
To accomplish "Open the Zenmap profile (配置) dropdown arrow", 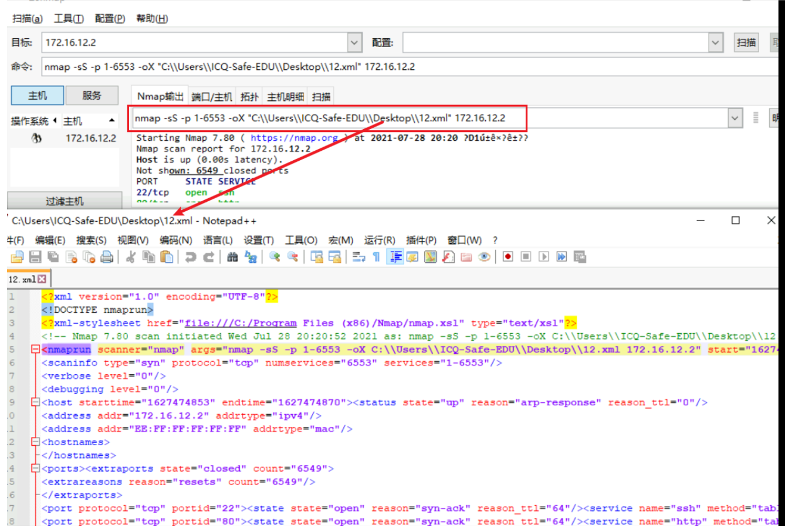I will [x=715, y=43].
